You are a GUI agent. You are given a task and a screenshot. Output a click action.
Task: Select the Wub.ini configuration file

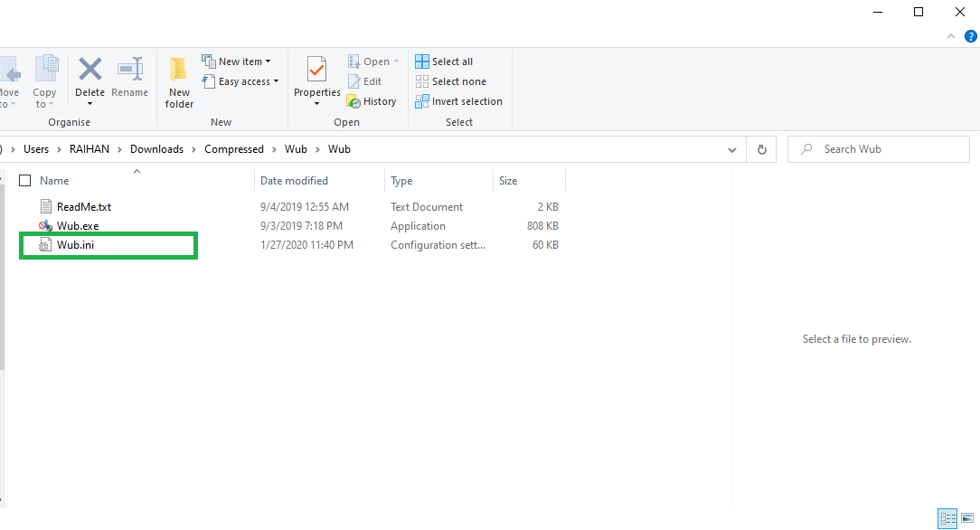(76, 245)
